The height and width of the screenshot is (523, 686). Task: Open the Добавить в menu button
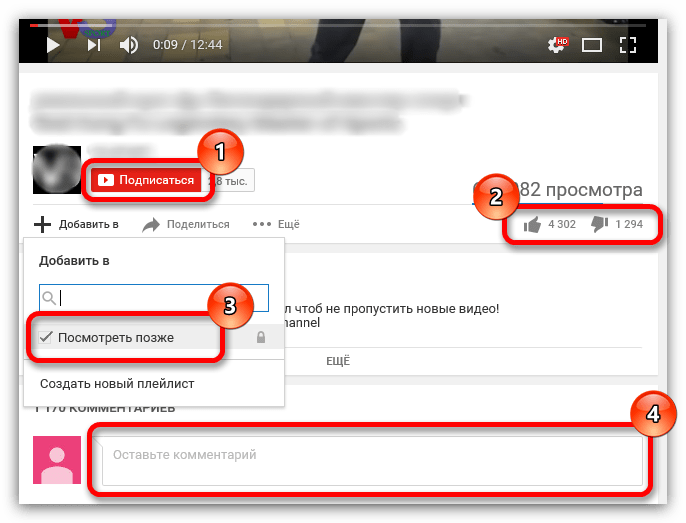pyautogui.click(x=77, y=224)
